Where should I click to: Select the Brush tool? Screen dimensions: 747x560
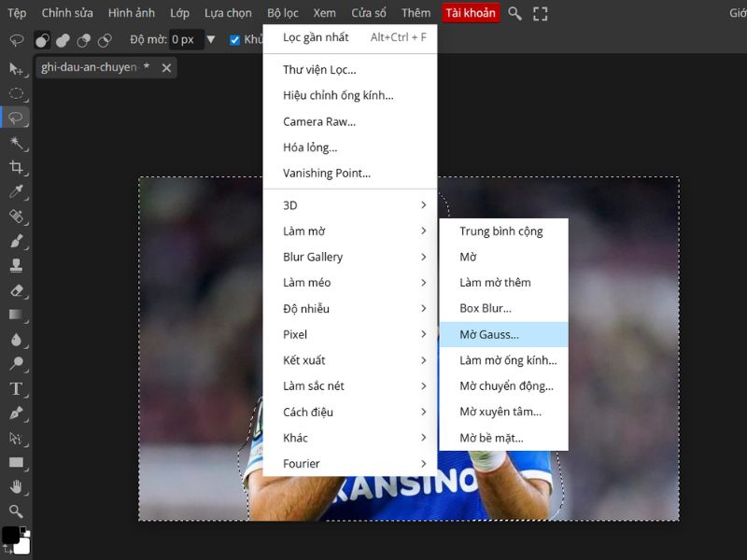pos(16,241)
